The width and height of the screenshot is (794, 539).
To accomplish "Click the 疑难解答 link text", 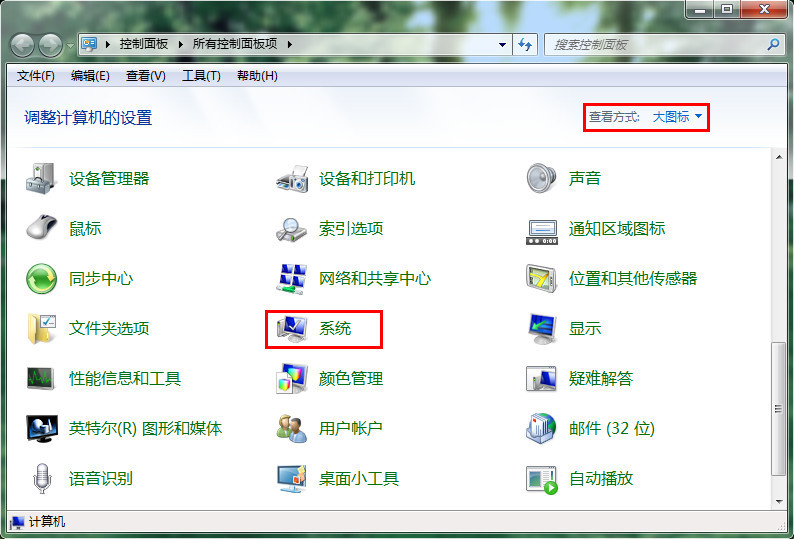I will (601, 378).
